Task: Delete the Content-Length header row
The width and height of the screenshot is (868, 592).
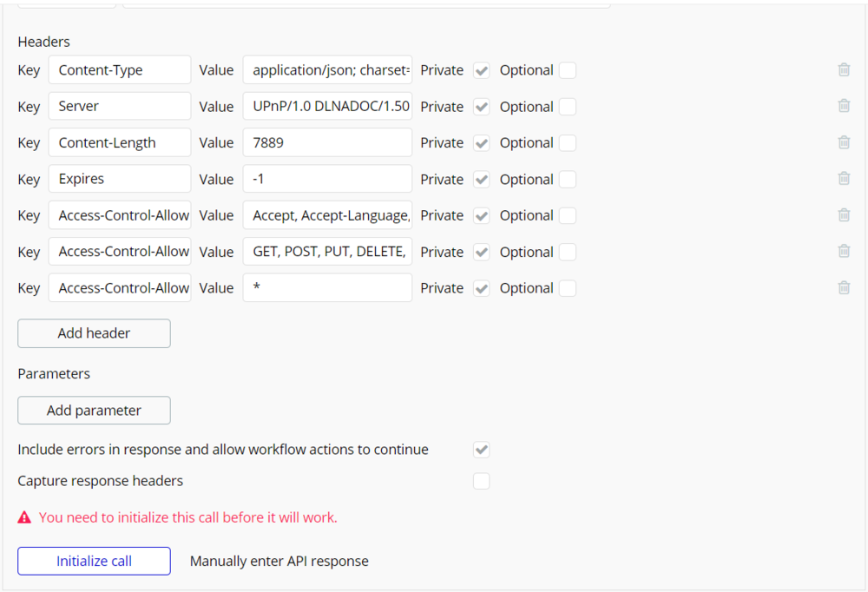Action: coord(844,142)
